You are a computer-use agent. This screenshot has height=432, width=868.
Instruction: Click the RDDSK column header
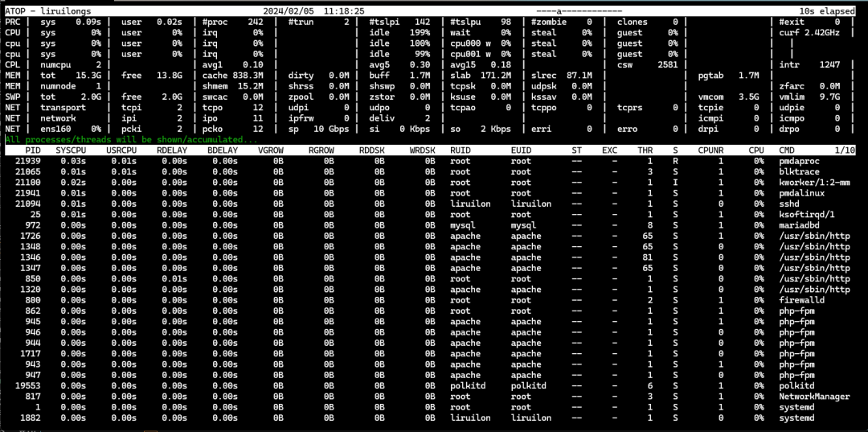click(372, 150)
